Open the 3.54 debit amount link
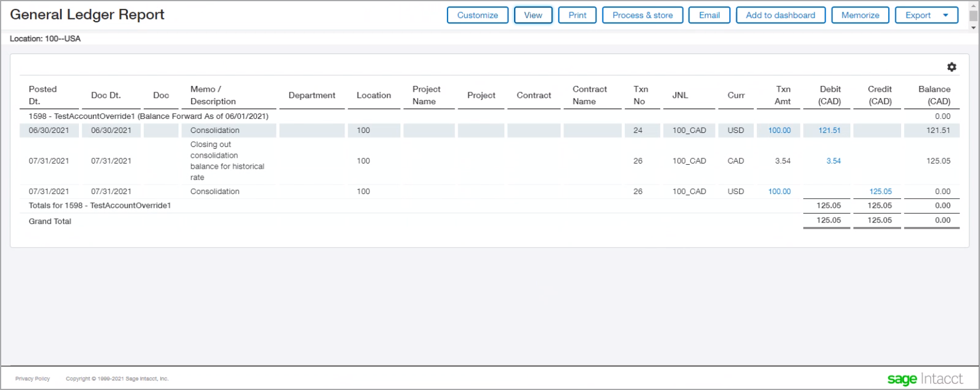 pyautogui.click(x=833, y=161)
